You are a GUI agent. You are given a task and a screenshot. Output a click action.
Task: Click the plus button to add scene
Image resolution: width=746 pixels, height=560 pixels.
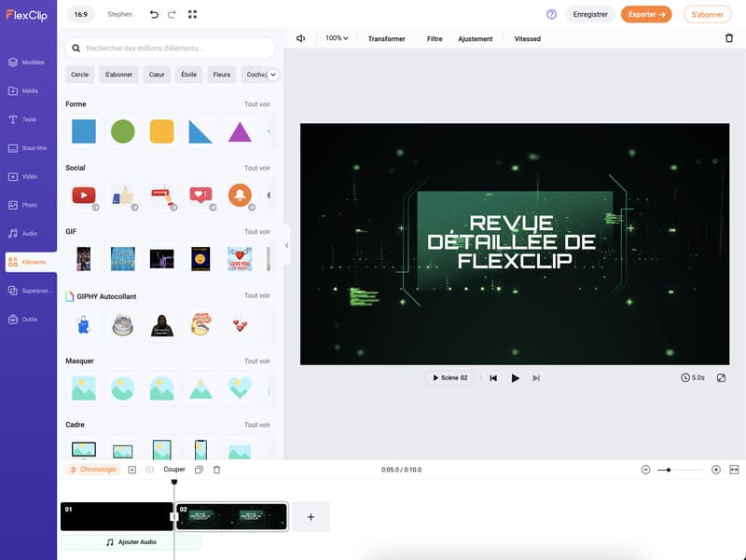(311, 517)
